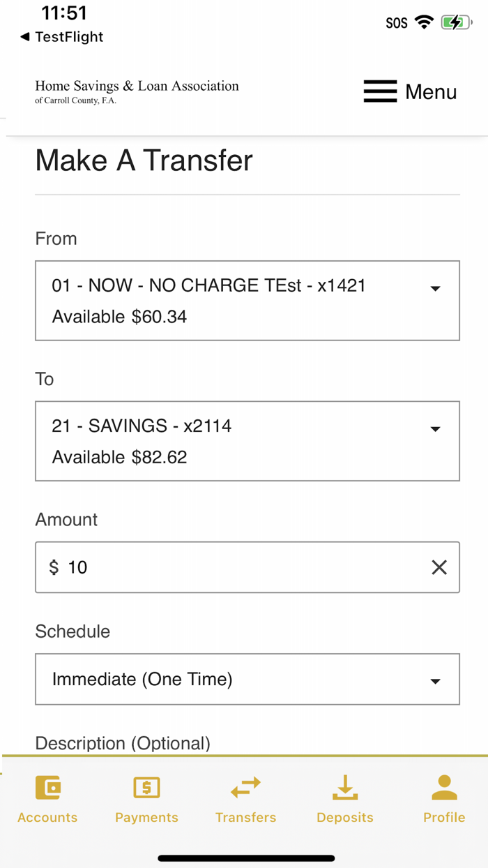Clear the amount using the X icon
The width and height of the screenshot is (488, 868).
[x=439, y=567]
